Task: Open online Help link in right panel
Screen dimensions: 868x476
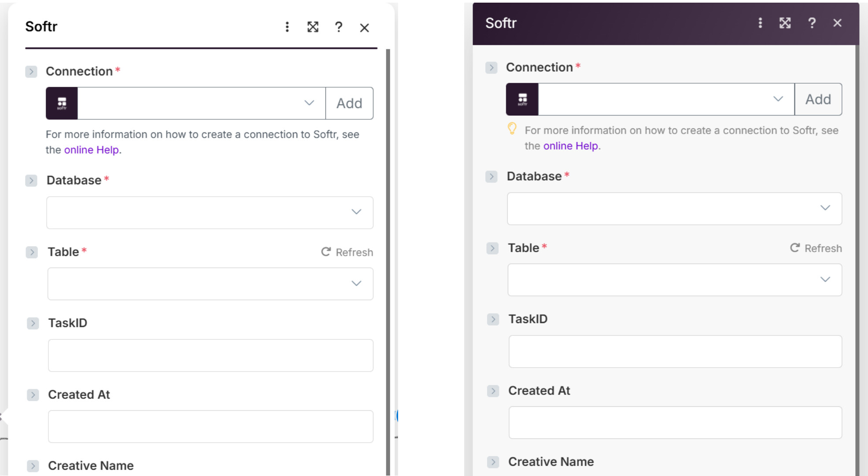Action: pyautogui.click(x=570, y=146)
